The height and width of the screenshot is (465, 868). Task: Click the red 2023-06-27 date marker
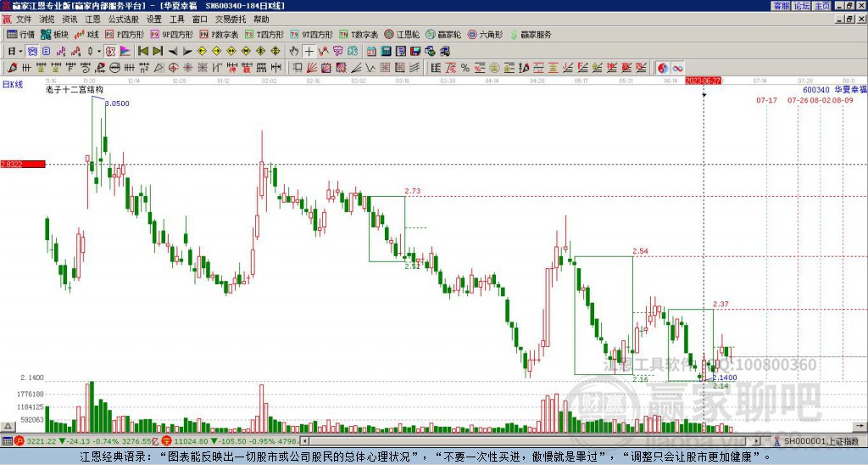[703, 81]
